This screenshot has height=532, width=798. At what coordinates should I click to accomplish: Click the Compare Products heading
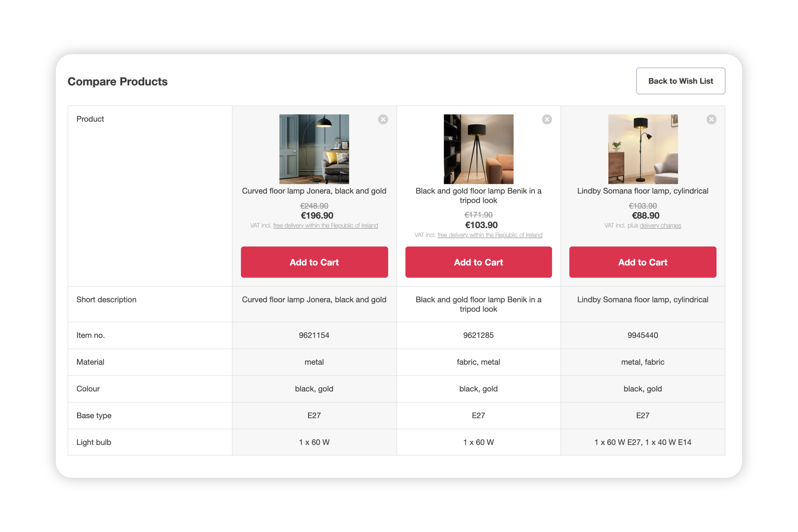[117, 82]
